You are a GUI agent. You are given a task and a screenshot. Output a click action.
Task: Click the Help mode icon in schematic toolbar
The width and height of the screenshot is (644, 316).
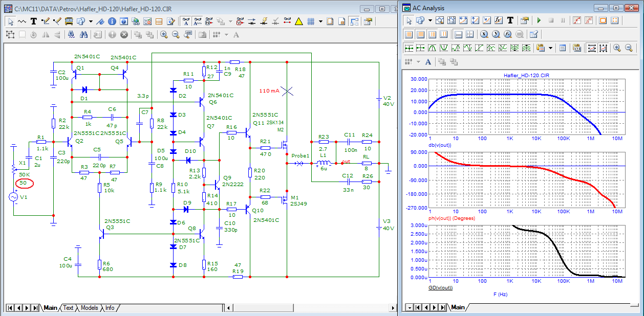pyautogui.click(x=123, y=21)
